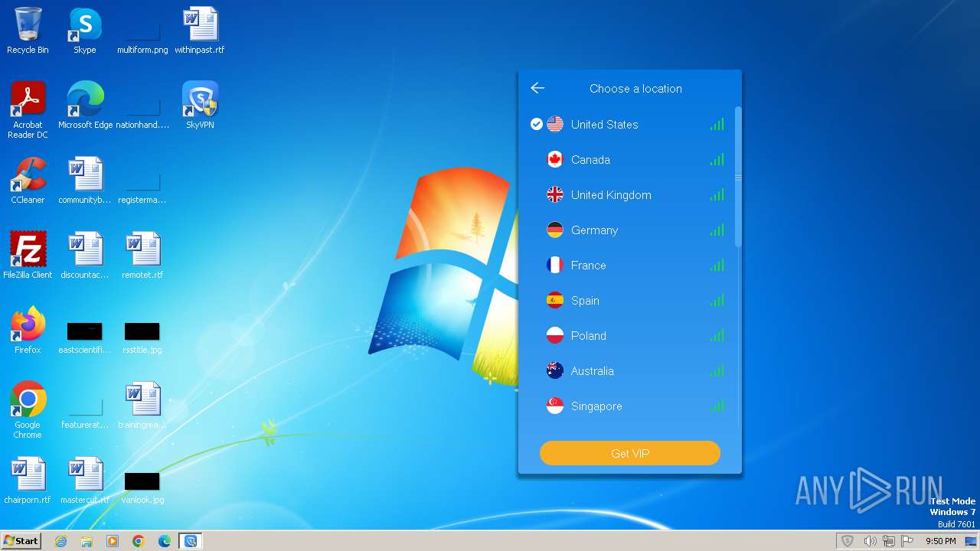Click the Spain flag icon

pos(555,300)
